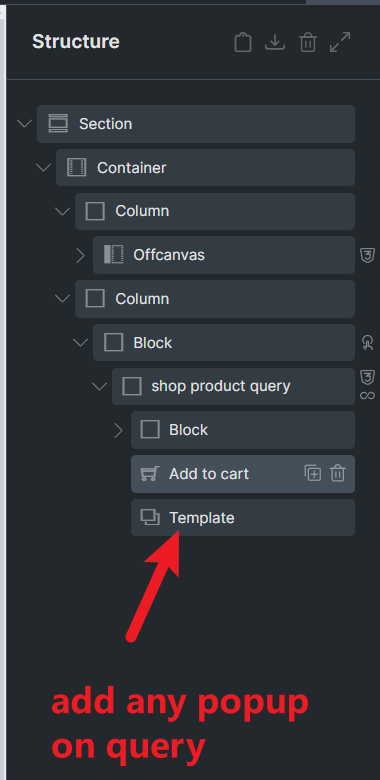Viewport: 380px width, 780px height.
Task: Expand the Offcanvas element
Action: 81,255
